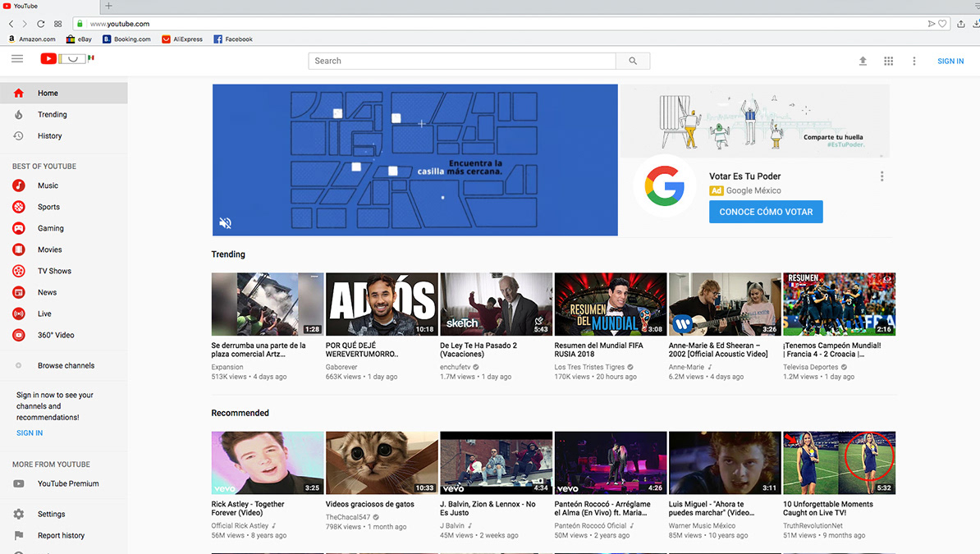Click the upload video icon
980x554 pixels.
863,61
